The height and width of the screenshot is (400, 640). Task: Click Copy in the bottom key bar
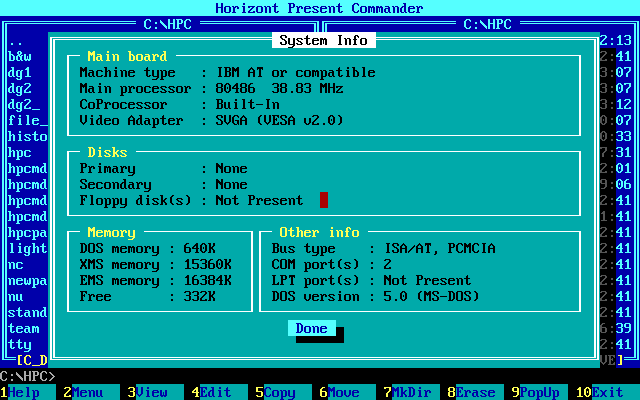point(279,393)
